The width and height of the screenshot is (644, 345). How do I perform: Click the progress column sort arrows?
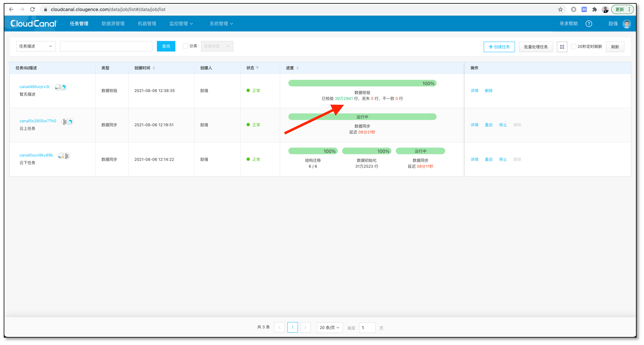click(x=298, y=68)
